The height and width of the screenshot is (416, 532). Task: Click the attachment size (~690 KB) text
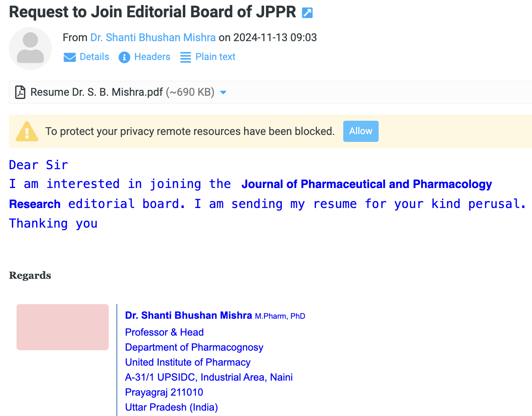tap(190, 92)
